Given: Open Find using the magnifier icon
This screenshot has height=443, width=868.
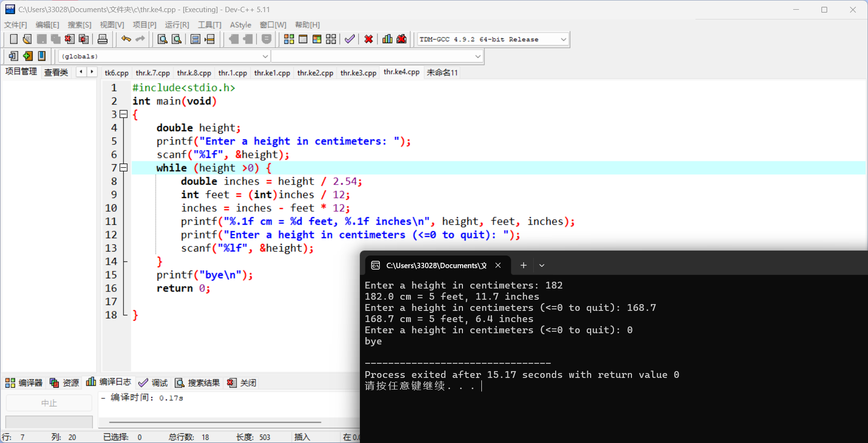Looking at the screenshot, I should [163, 39].
